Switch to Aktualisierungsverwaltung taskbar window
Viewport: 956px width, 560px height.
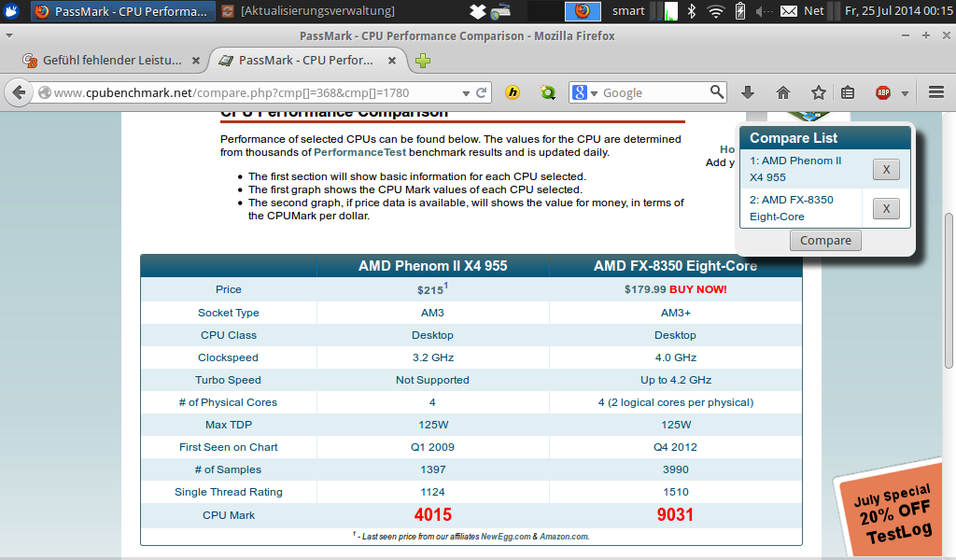click(308, 11)
